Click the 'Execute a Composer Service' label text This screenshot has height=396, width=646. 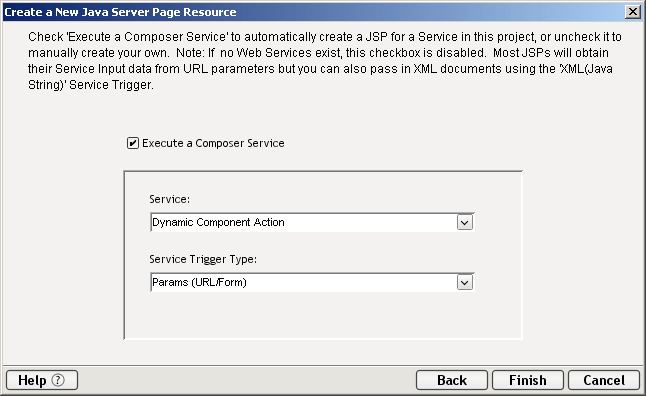coord(213,143)
